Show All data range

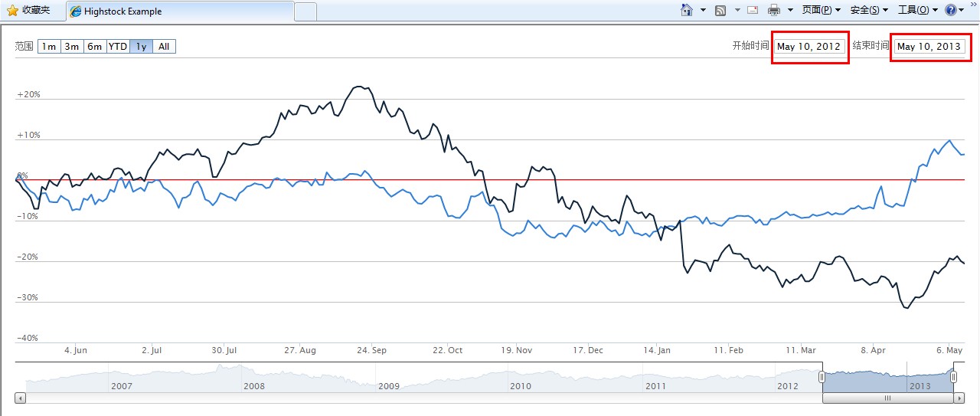pos(164,47)
